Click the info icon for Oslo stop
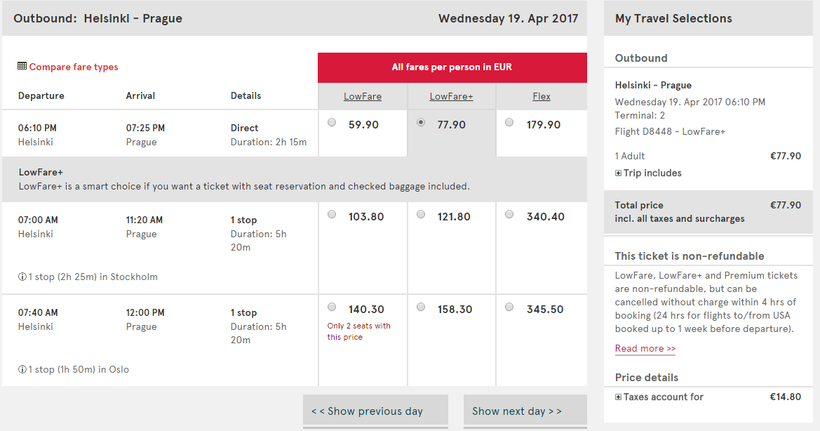Screen dimensions: 820x431 (x=22, y=369)
